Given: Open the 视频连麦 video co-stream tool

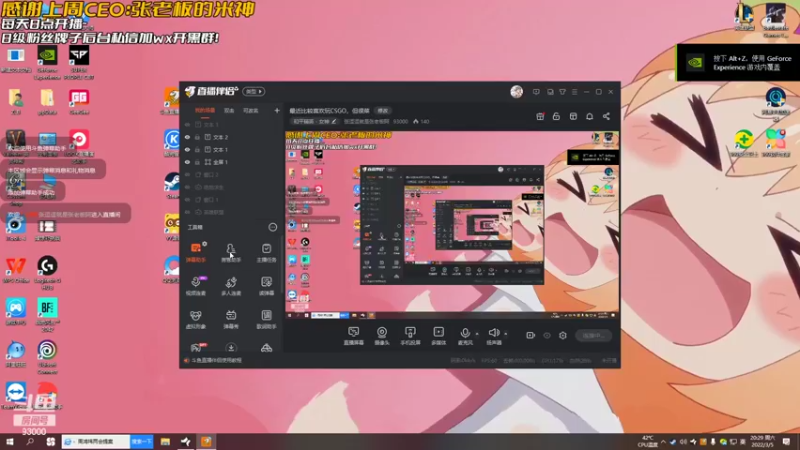Looking at the screenshot, I should point(196,286).
